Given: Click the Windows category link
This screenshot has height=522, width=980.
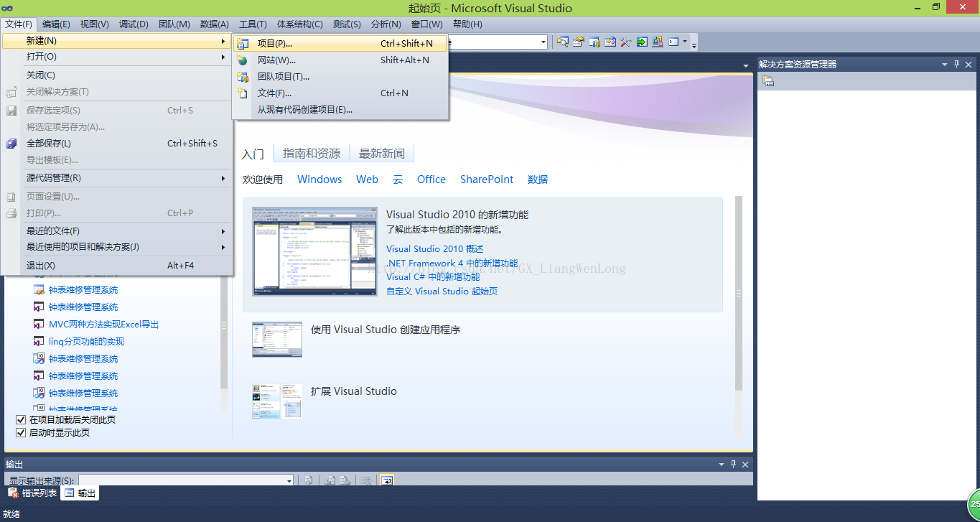Looking at the screenshot, I should (319, 180).
